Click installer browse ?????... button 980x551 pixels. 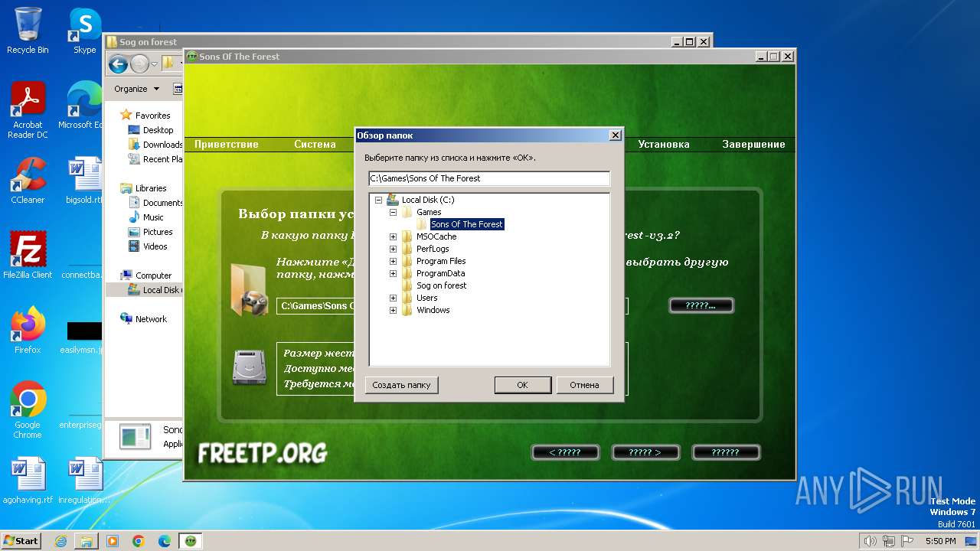coord(701,305)
